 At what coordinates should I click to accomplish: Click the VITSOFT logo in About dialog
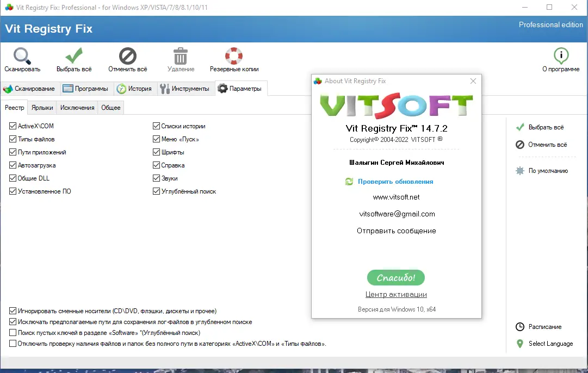point(397,105)
